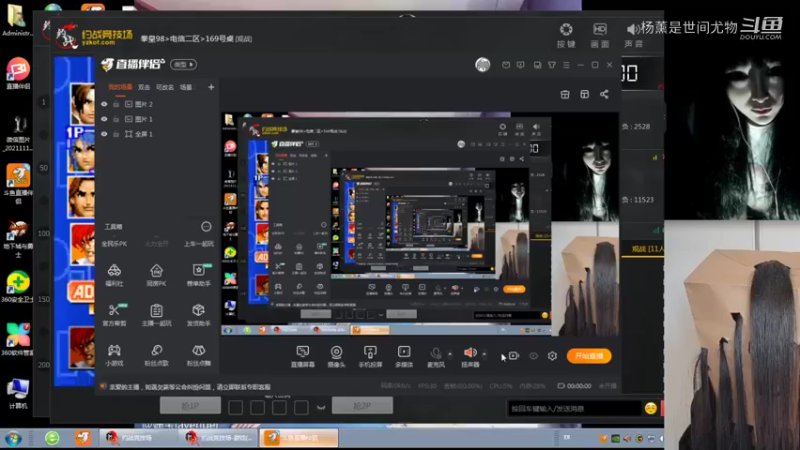The height and width of the screenshot is (450, 800).
Task: Click the 抢2P button in game window
Action: [x=362, y=406]
